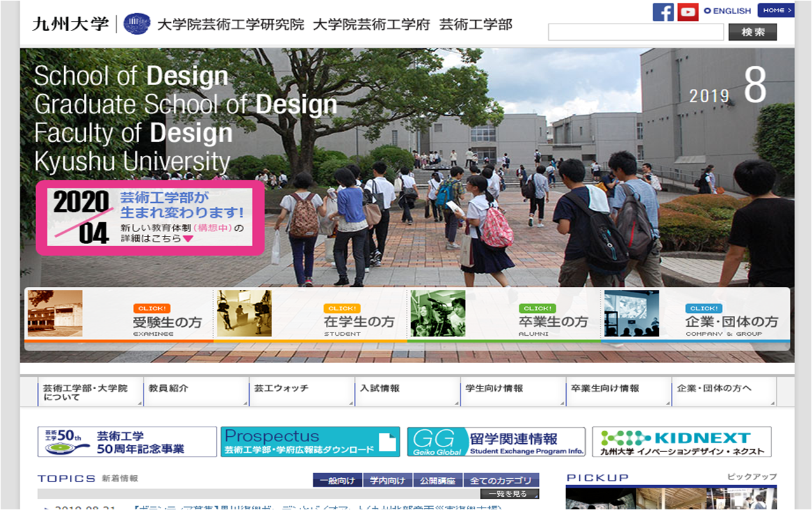
Task: Click the document icon on Prospectus banner
Action: [387, 442]
